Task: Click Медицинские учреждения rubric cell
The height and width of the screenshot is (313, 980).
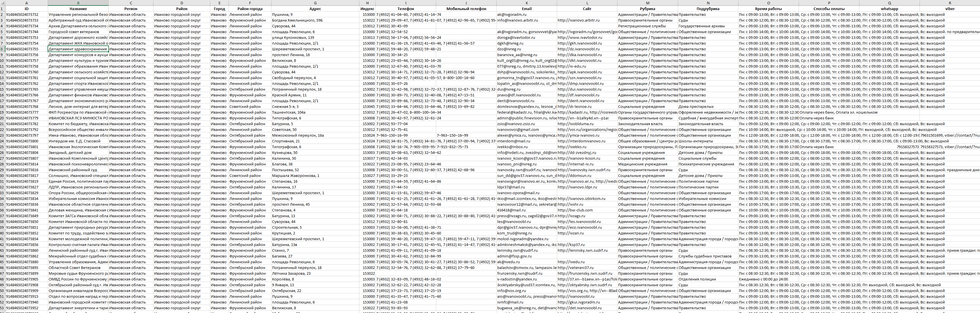Action: pos(647,164)
